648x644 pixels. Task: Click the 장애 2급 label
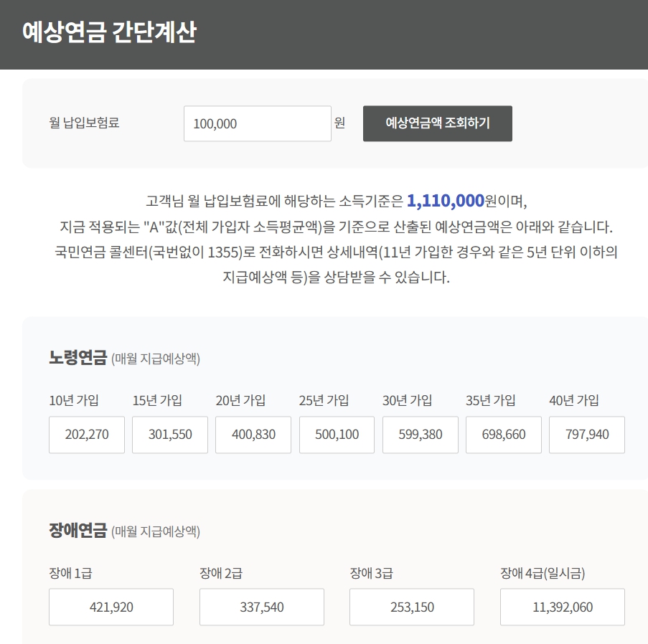tap(221, 574)
